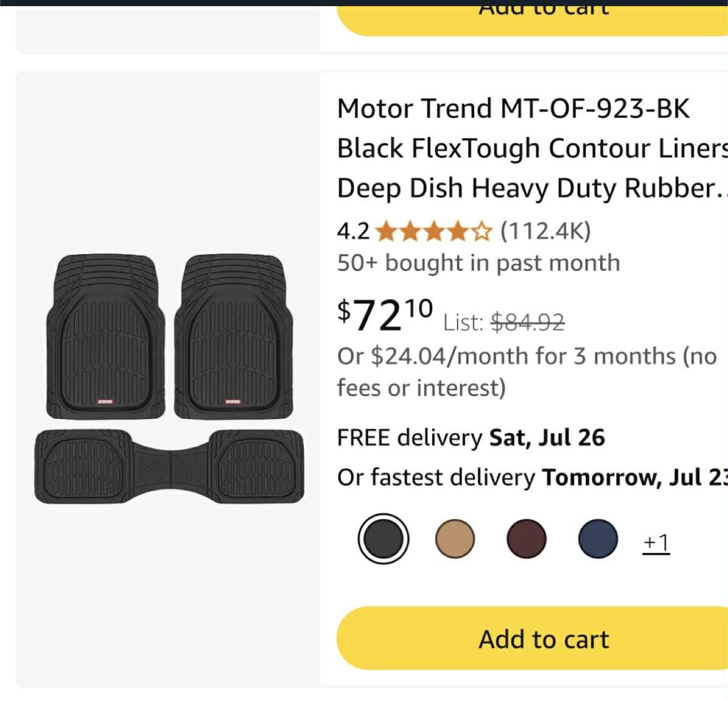Click the crossed-out $84.92 list price
Viewport: 728px width, 701px height.
(527, 322)
